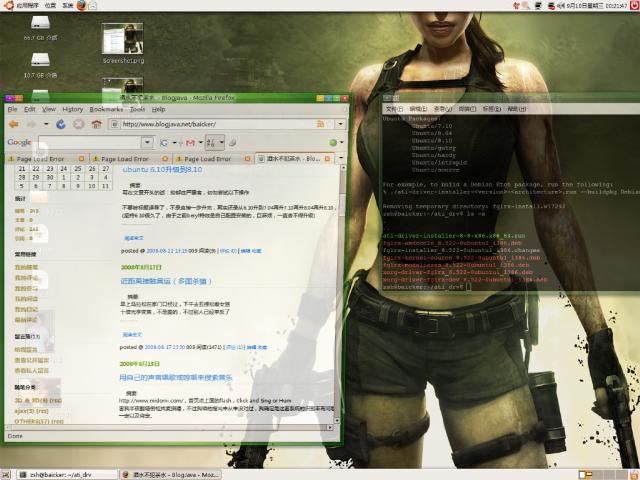Open the translate button's dropdown arrow
The height and width of the screenshot is (480, 640).
(221, 142)
